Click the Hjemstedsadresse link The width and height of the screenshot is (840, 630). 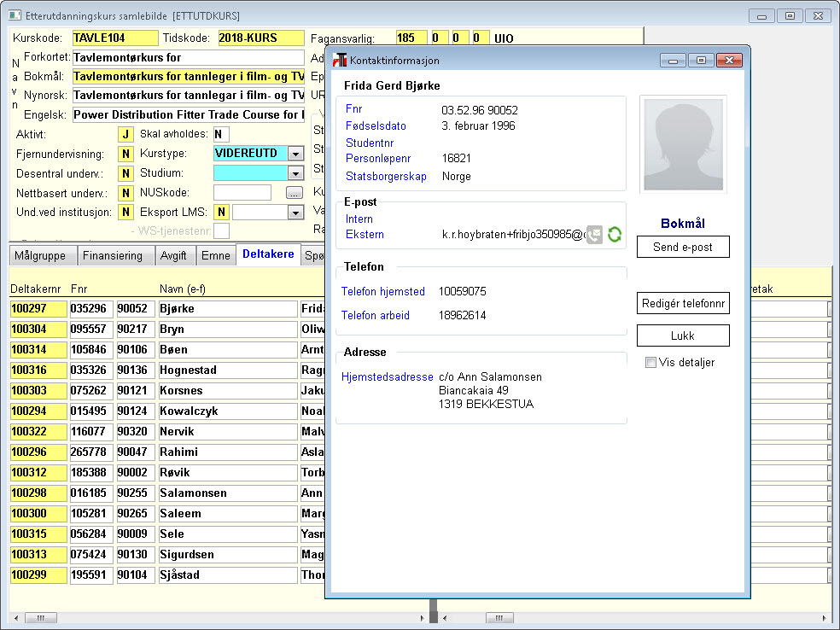388,377
